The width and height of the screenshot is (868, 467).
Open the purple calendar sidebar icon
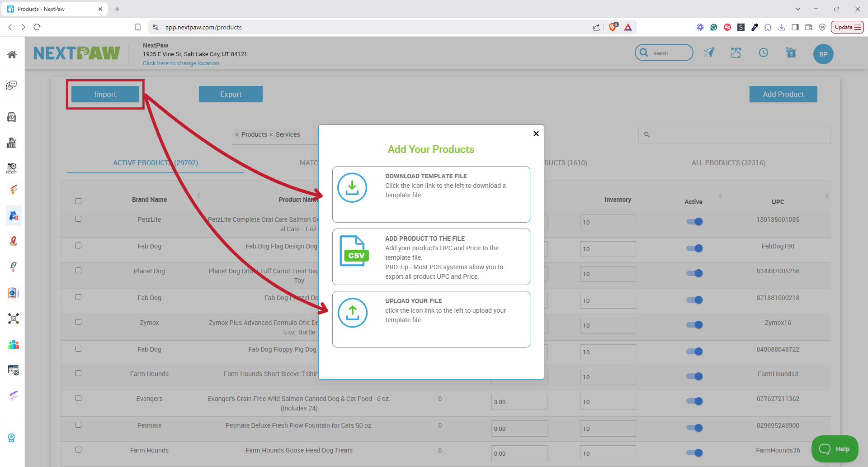click(x=14, y=395)
